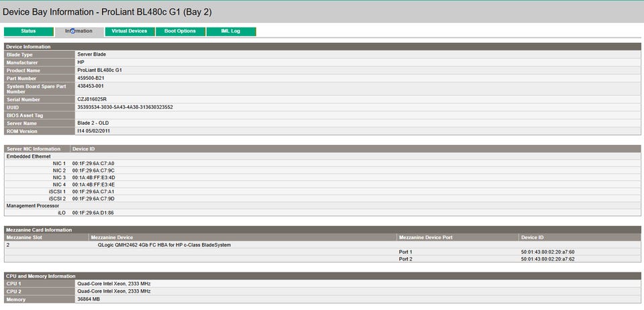This screenshot has width=644, height=310.
Task: Select NIC 2 MAC address 00:1F:29:6A:C7:9C
Action: [93, 170]
